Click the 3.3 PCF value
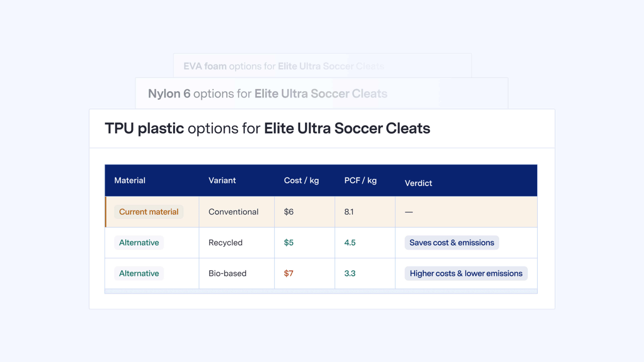The image size is (644, 362). click(350, 273)
